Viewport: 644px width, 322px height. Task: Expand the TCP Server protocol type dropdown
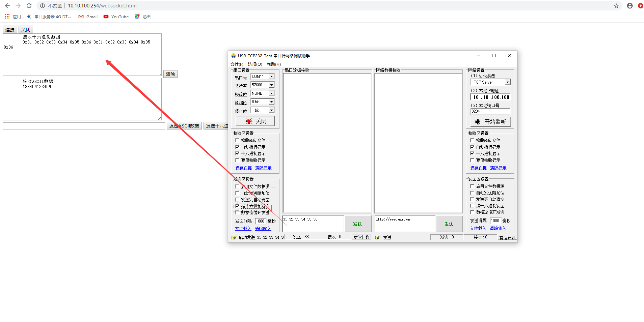click(x=507, y=82)
